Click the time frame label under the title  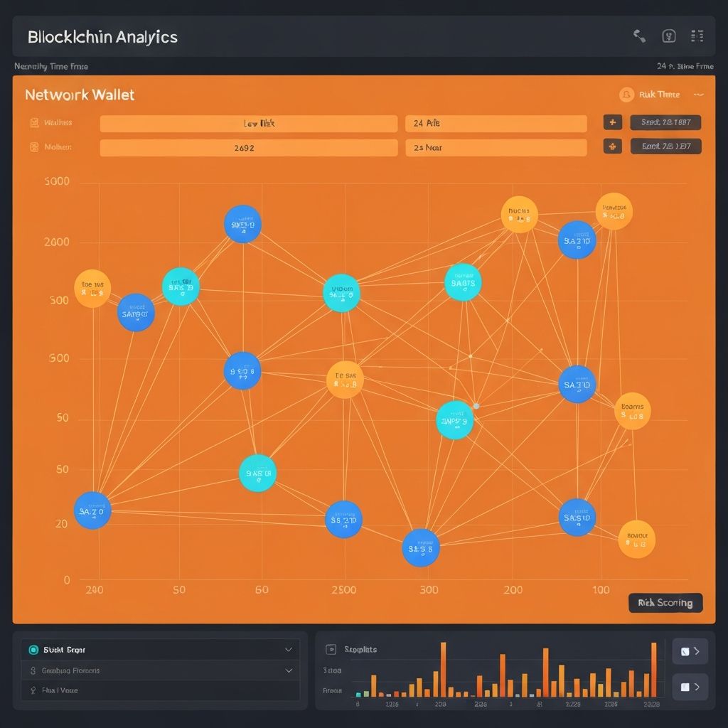click(51, 66)
